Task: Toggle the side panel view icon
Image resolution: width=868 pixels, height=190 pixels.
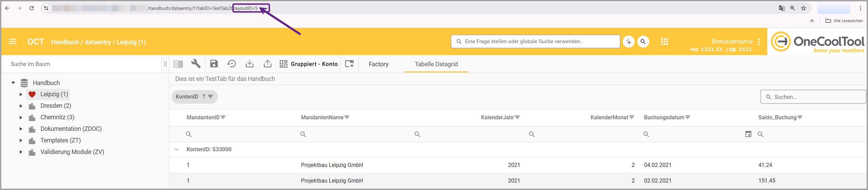Action: click(178, 64)
